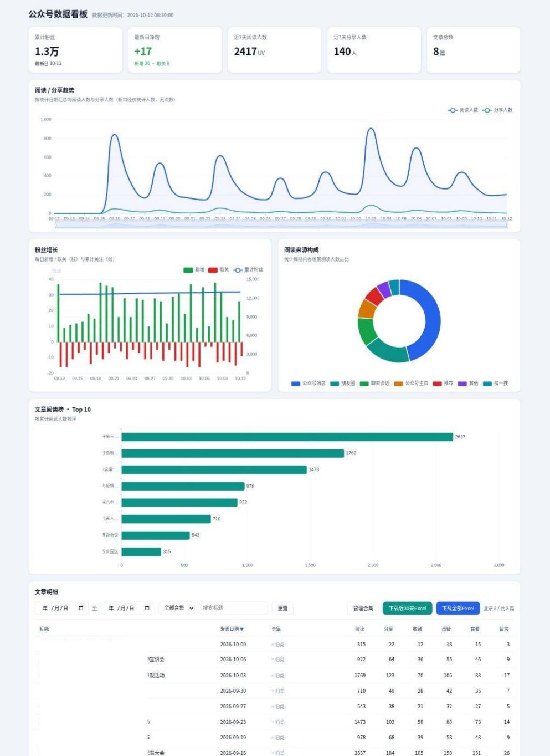This screenshot has height=756, width=550.
Task: Open calendar picker of the start date field
Action: point(81,608)
